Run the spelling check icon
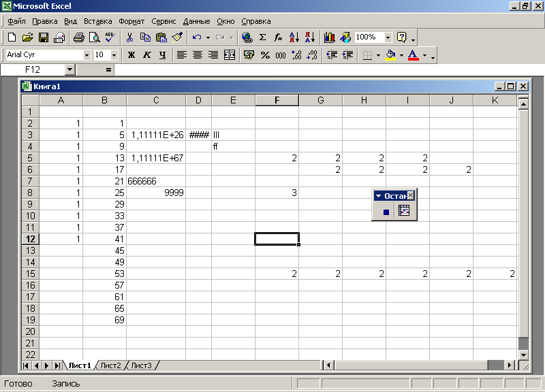 (110, 37)
